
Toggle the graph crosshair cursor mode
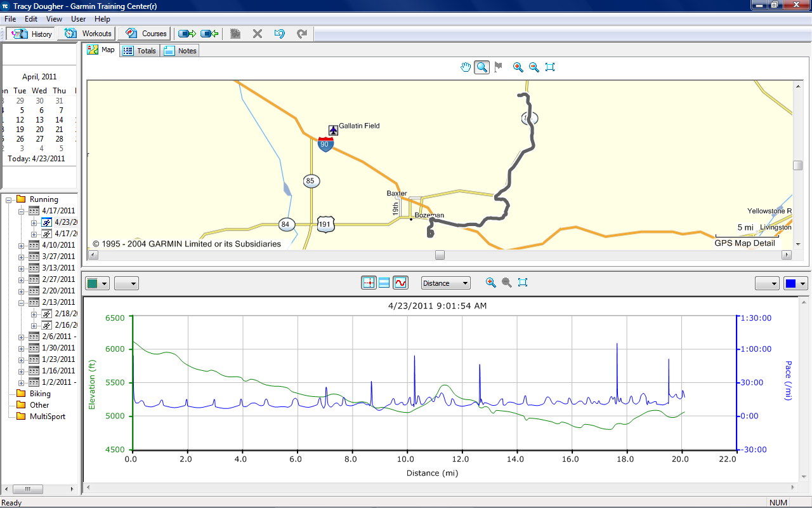pyautogui.click(x=369, y=283)
